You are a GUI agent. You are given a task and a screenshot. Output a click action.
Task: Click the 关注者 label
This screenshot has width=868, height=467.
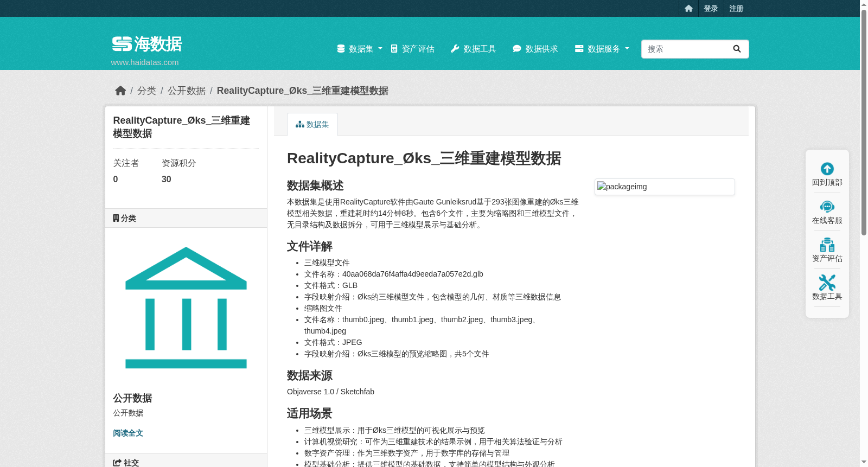click(x=126, y=163)
